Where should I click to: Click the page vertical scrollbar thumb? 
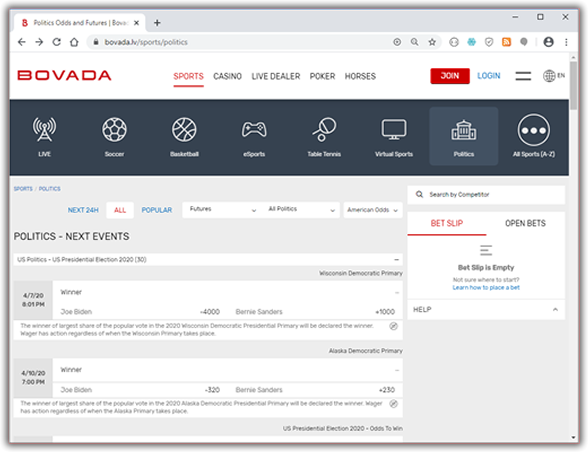[573, 86]
